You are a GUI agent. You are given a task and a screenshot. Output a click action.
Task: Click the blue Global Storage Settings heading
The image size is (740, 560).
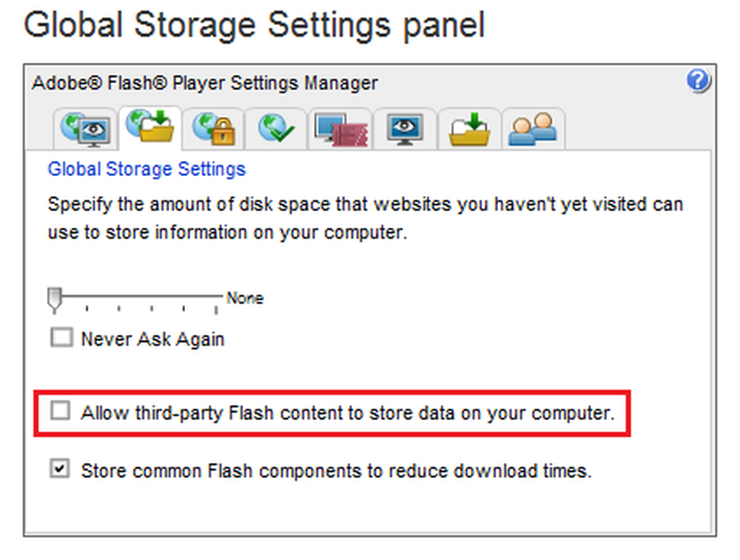(x=147, y=169)
